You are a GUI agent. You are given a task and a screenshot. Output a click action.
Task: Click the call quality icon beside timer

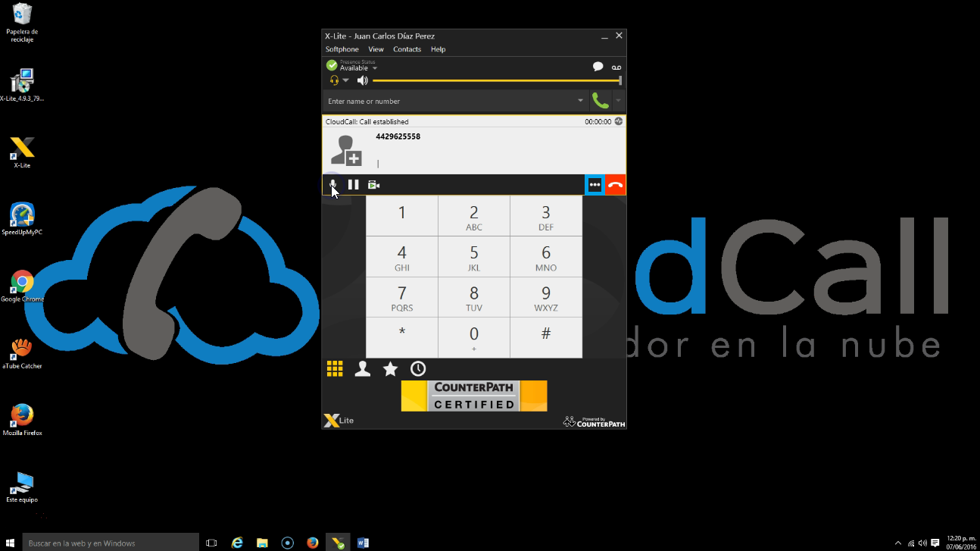619,121
